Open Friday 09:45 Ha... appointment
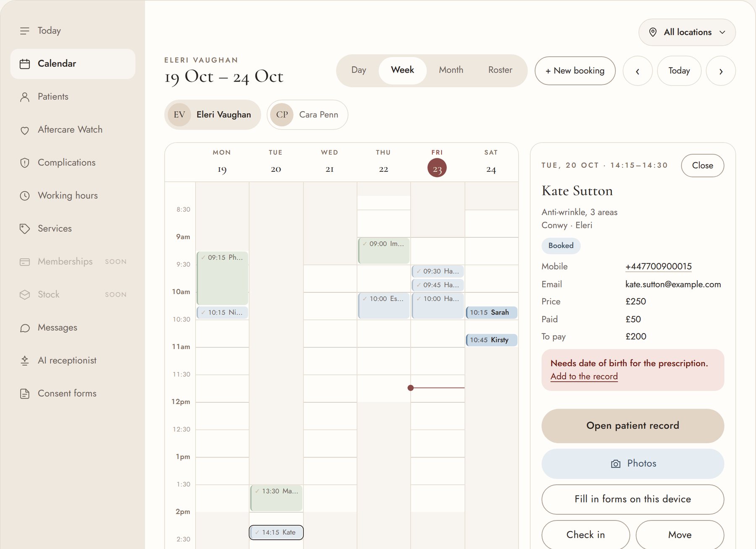The width and height of the screenshot is (756, 549). (x=438, y=285)
